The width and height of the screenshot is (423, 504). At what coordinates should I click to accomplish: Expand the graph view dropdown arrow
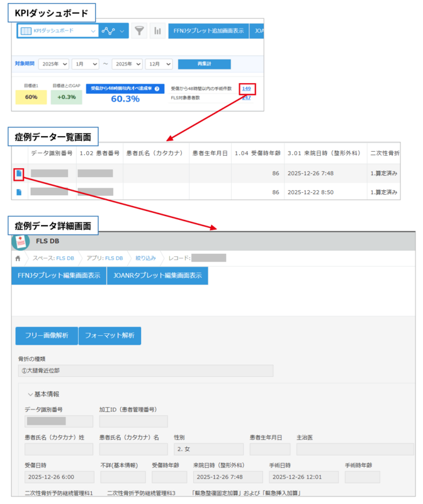coord(122,31)
